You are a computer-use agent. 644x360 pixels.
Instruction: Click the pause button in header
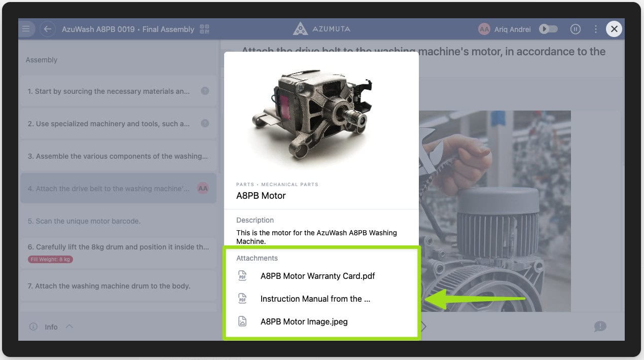tap(575, 29)
